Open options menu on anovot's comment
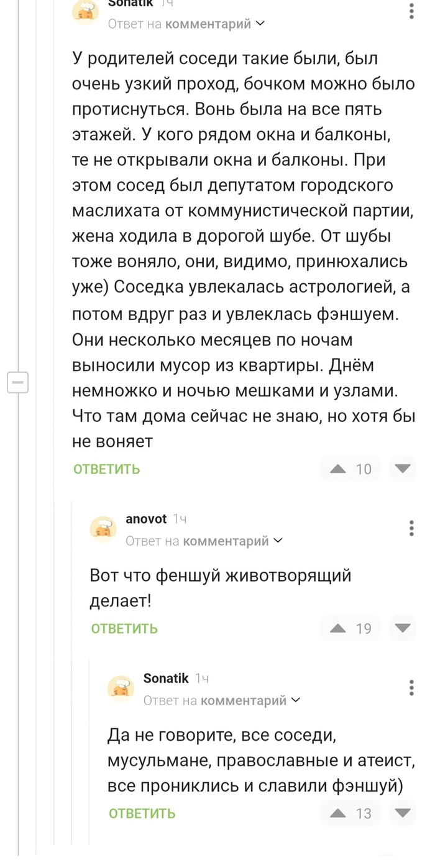Screen dimensions: 435x868 411,528
